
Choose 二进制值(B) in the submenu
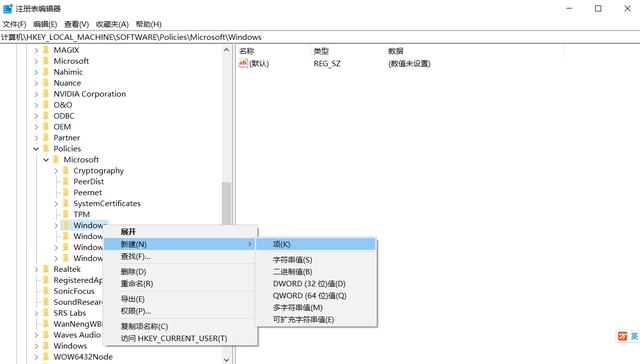316,271
